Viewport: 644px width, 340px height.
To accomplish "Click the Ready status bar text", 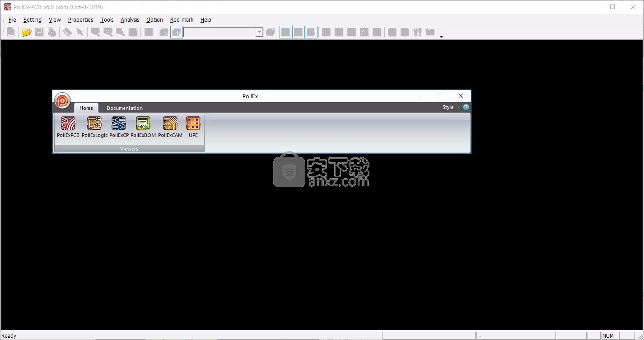I will click(x=9, y=335).
